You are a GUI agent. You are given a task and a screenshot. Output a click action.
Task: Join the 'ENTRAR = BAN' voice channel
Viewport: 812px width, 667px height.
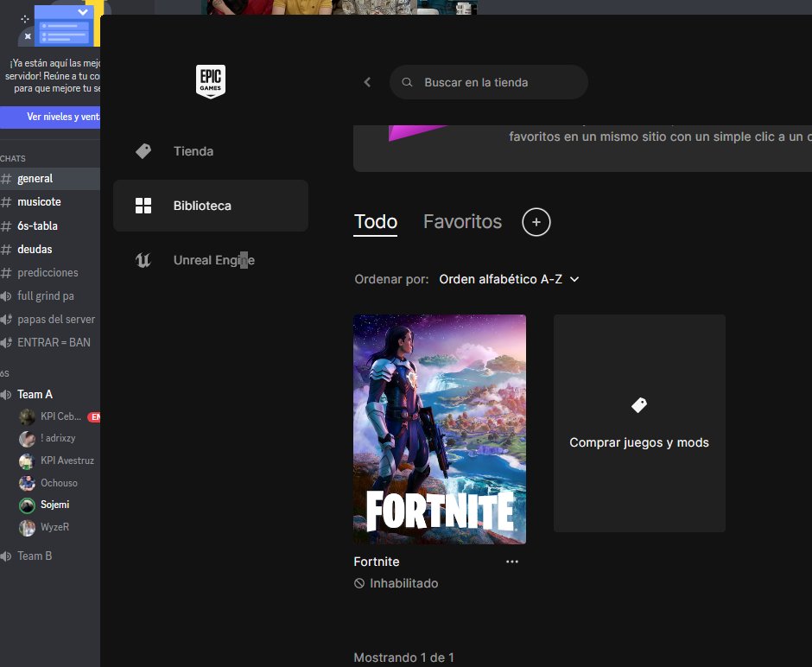50,342
